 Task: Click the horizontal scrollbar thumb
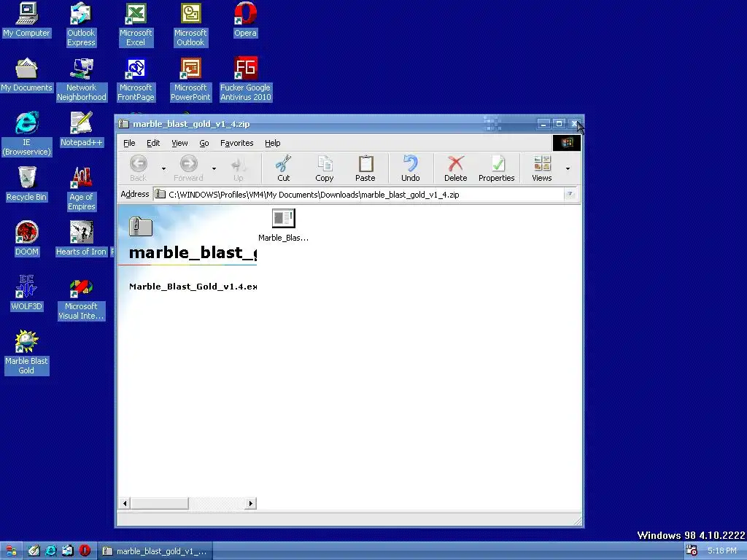coord(160,503)
